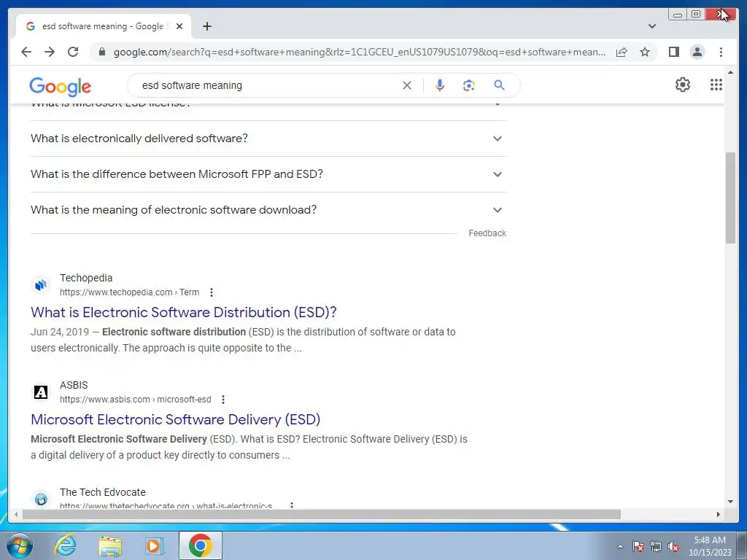Screen dimensions: 747x560
Task: Show hidden system tray icons
Action: coord(620,546)
